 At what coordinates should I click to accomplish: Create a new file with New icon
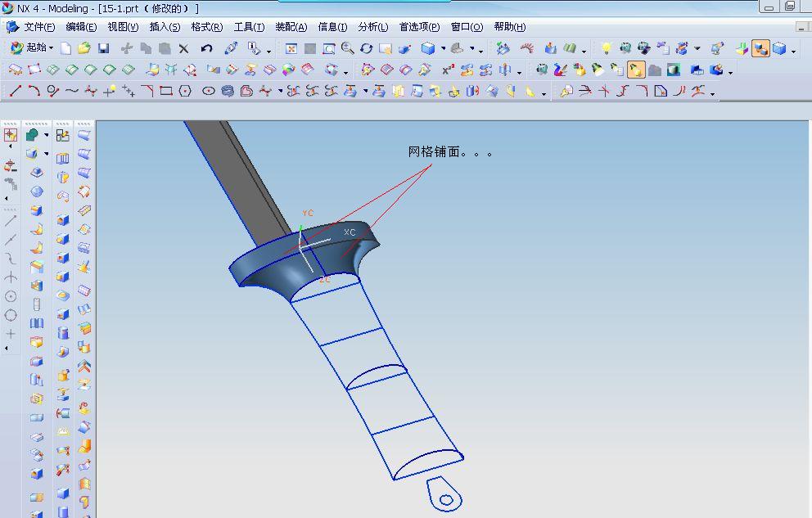point(65,48)
